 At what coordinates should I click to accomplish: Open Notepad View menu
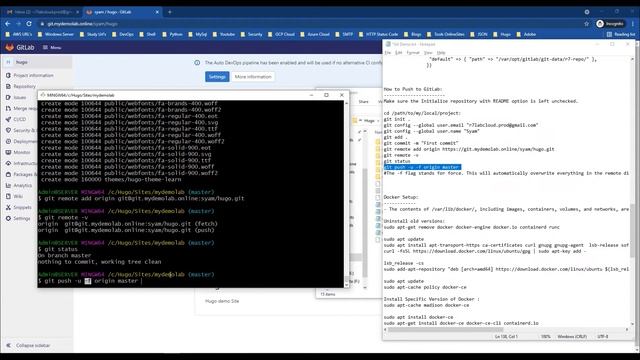pyautogui.click(x=428, y=53)
